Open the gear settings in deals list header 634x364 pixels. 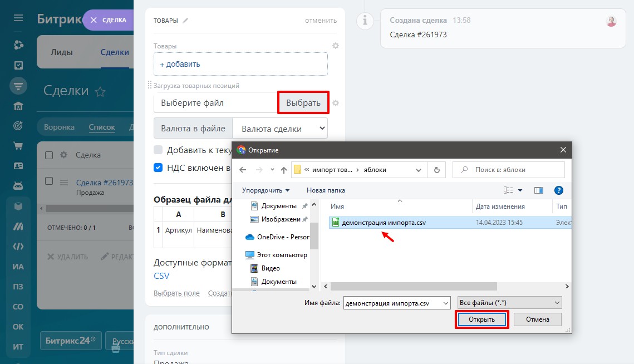(63, 155)
